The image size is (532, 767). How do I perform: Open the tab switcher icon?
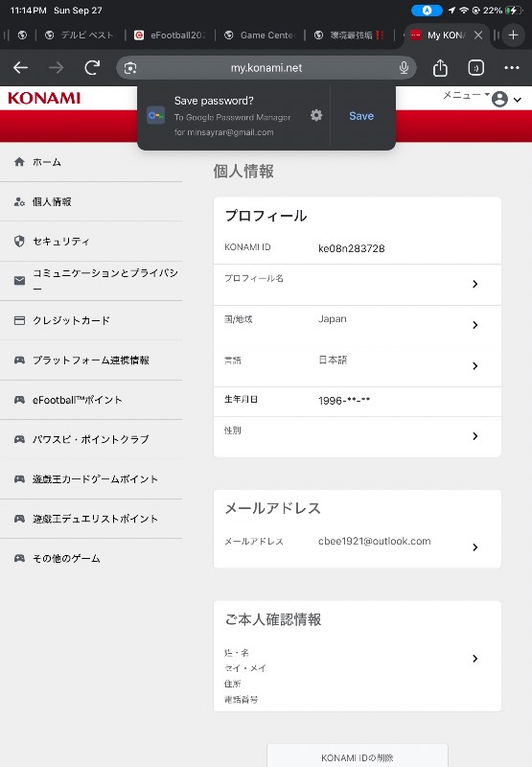click(x=475, y=67)
